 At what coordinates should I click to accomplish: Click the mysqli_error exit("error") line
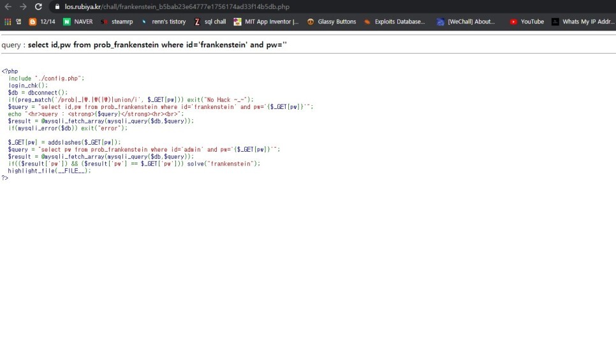point(68,128)
